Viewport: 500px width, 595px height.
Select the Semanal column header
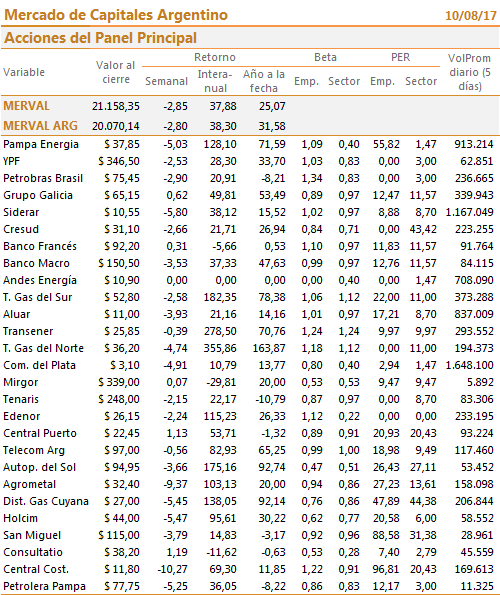[167, 81]
